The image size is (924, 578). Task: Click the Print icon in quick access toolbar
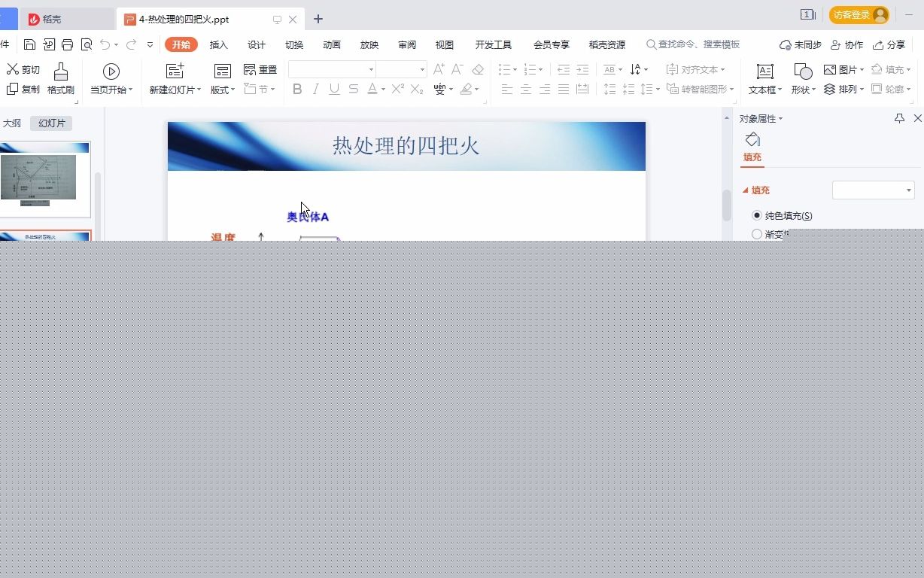(68, 44)
